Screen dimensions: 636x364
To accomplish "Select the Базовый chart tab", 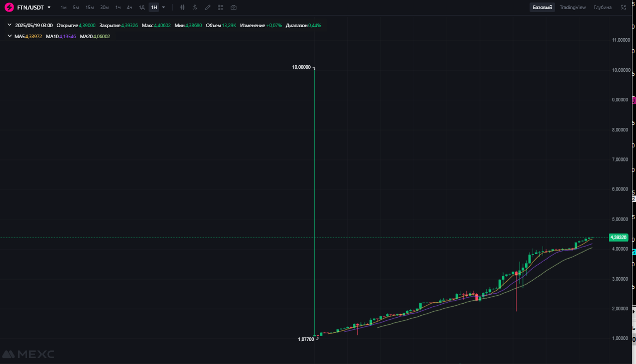I will point(542,8).
